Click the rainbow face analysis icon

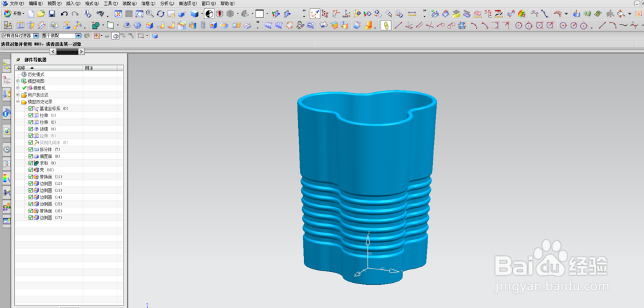click(522, 14)
